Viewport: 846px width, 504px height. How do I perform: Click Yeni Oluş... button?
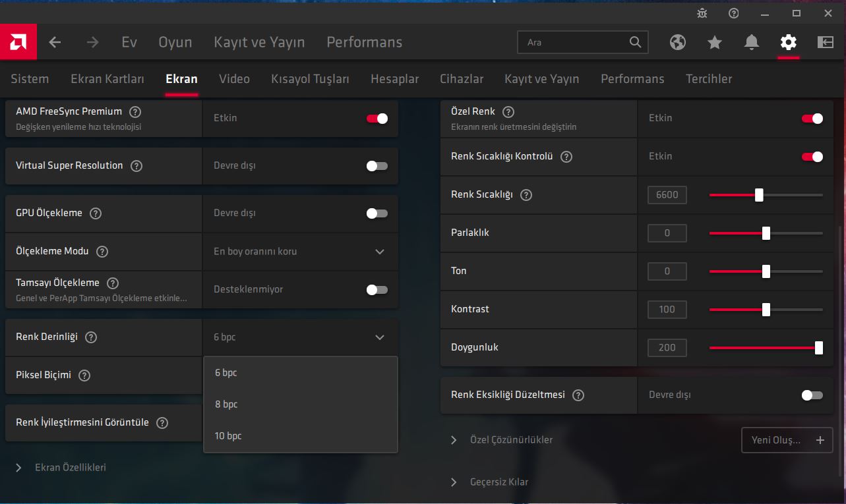click(787, 440)
